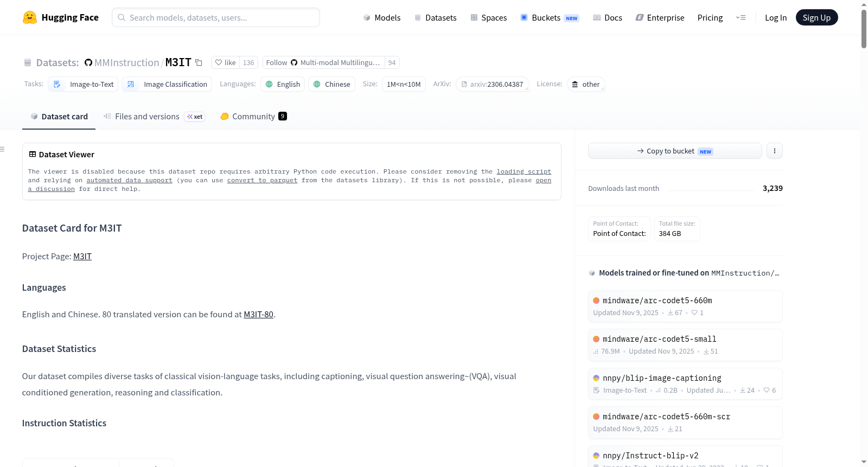This screenshot has height=467, width=868.
Task: Open mindware/arc-codet5-660m-scr model card
Action: [685, 422]
